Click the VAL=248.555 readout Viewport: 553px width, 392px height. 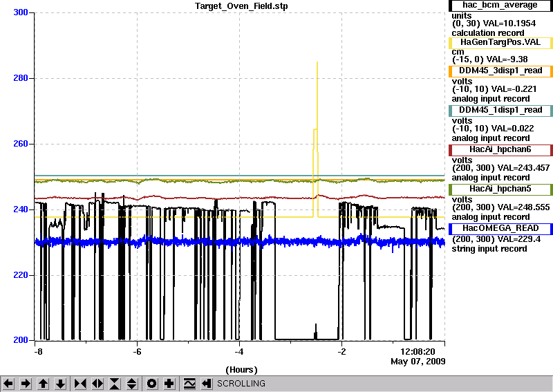pos(523,207)
